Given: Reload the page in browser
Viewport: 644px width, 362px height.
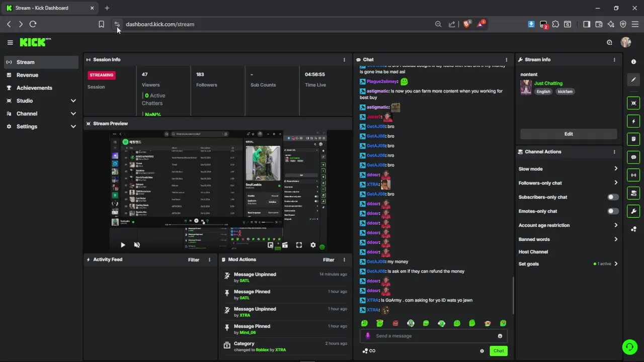Looking at the screenshot, I should (x=33, y=24).
